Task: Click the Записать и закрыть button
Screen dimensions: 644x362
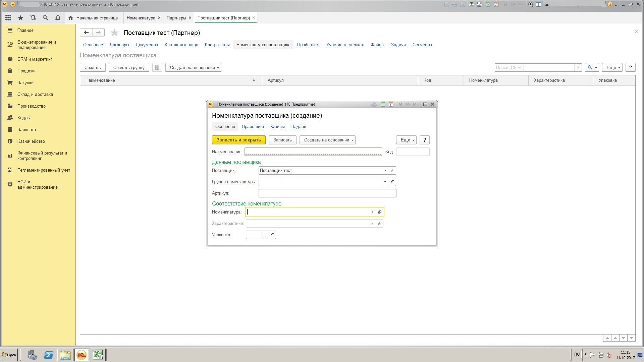Action: coord(239,140)
